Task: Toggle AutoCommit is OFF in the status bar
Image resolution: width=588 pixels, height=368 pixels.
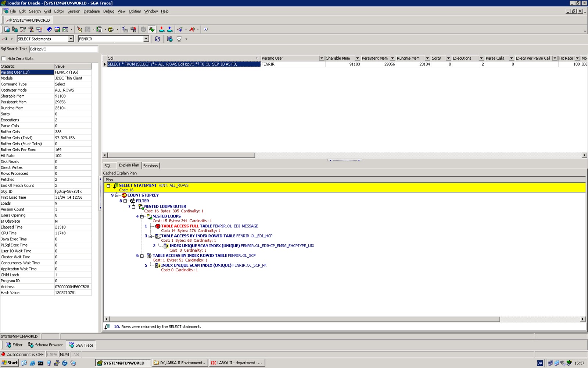Action: coord(23,354)
